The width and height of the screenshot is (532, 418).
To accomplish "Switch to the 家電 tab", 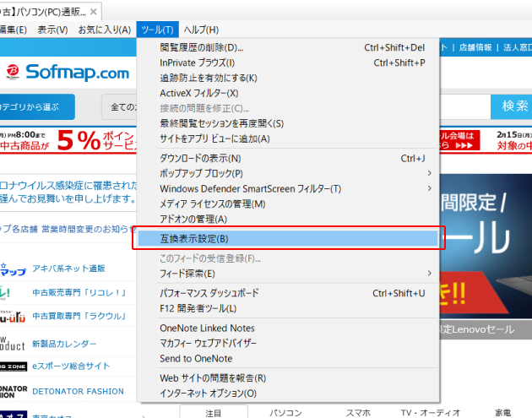I will [x=502, y=413].
